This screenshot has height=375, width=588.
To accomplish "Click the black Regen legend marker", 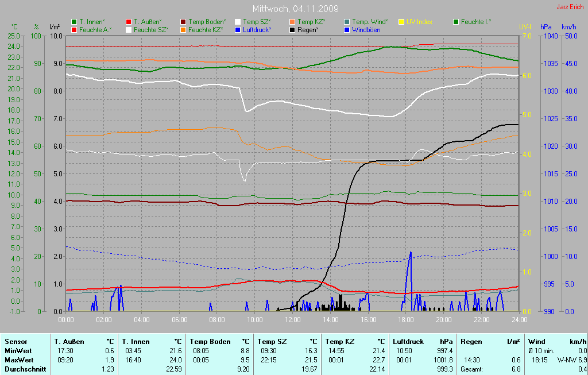I will 292,29.
